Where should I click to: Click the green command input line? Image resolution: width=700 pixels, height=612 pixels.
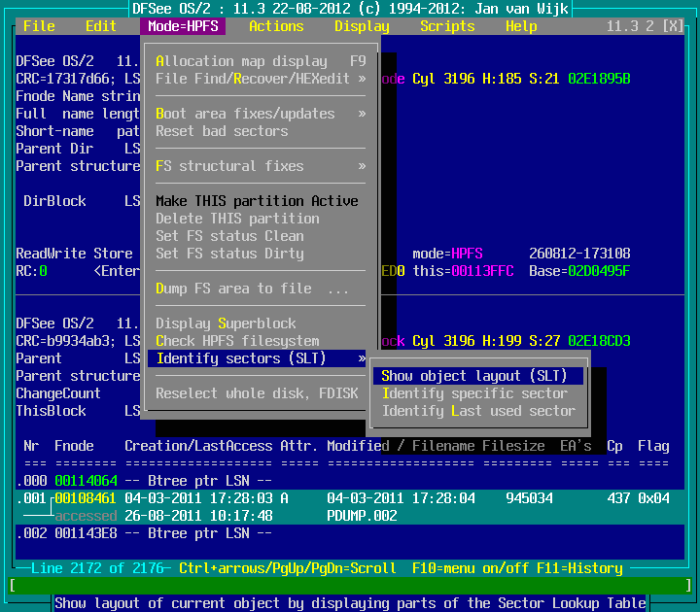(x=350, y=586)
